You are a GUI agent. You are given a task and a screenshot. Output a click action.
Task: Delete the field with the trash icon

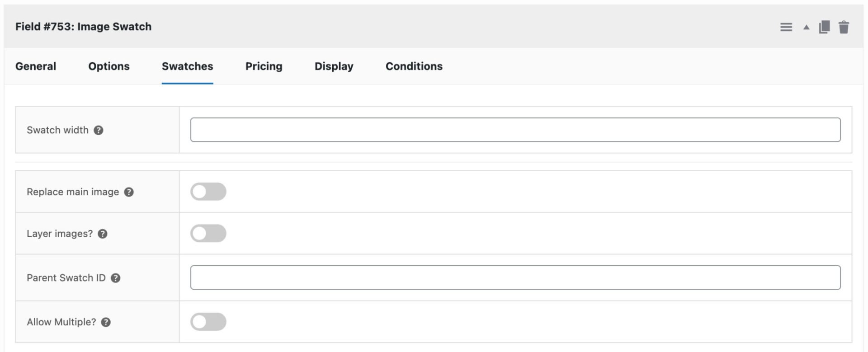point(844,27)
